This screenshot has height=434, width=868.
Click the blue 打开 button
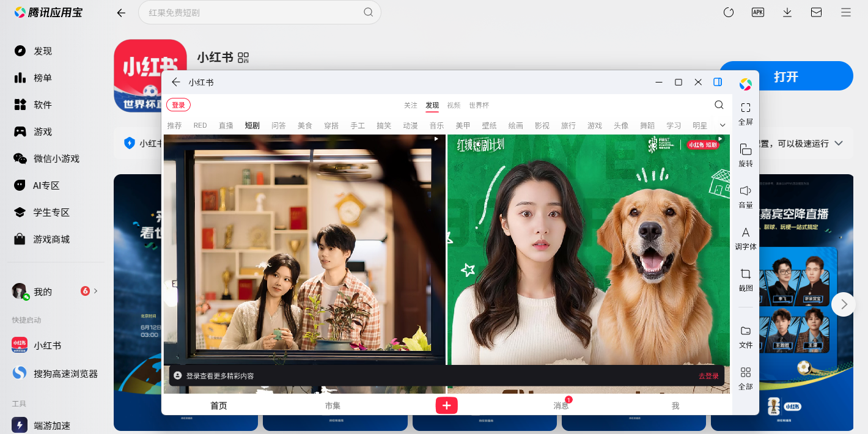(x=785, y=76)
